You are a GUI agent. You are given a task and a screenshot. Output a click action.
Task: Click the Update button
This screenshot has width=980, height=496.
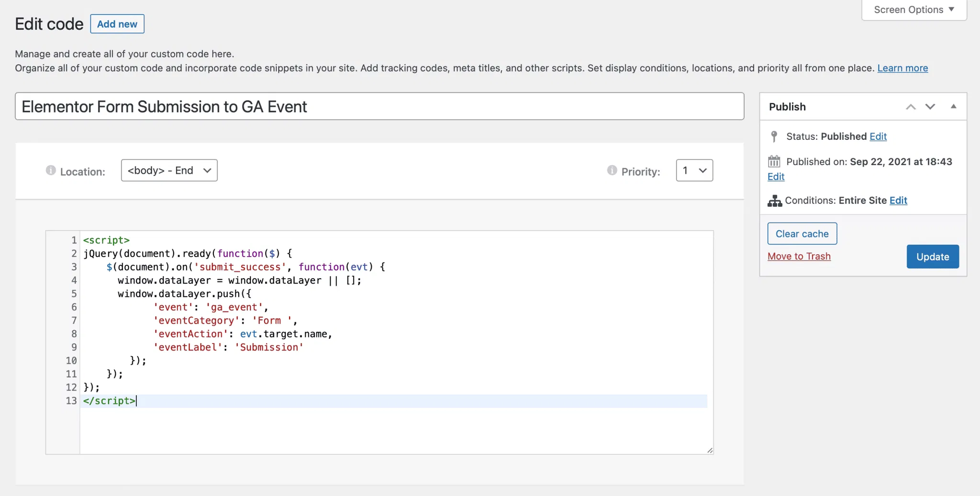coord(933,257)
